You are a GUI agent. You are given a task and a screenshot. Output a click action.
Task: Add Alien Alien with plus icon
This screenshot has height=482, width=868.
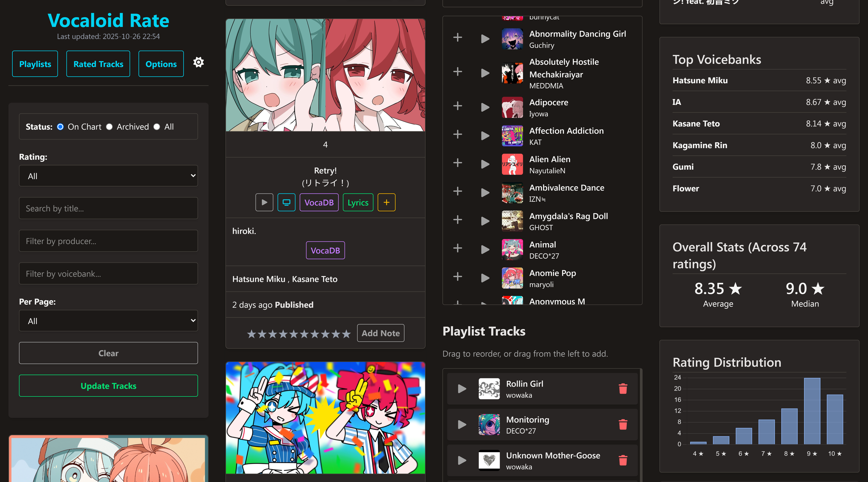pos(457,163)
